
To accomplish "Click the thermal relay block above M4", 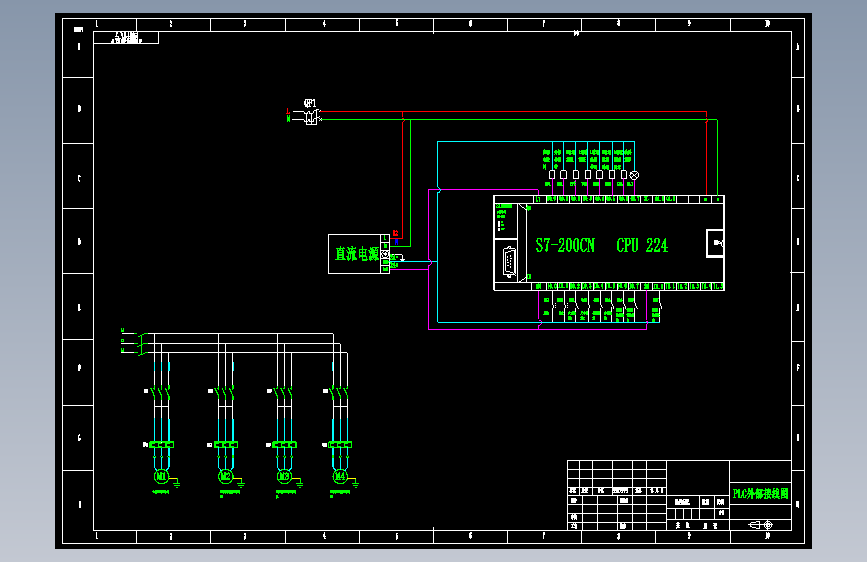I will point(340,445).
